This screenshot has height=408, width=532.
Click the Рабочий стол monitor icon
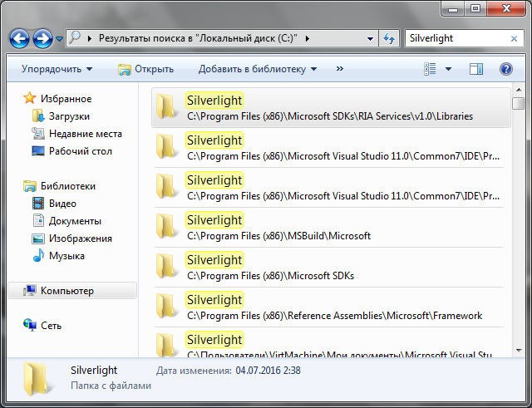38,150
